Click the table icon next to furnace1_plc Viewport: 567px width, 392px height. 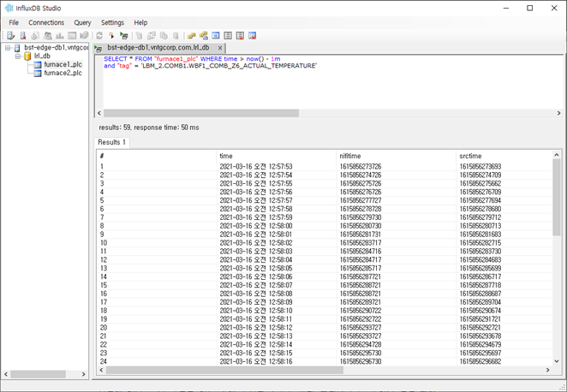point(37,65)
